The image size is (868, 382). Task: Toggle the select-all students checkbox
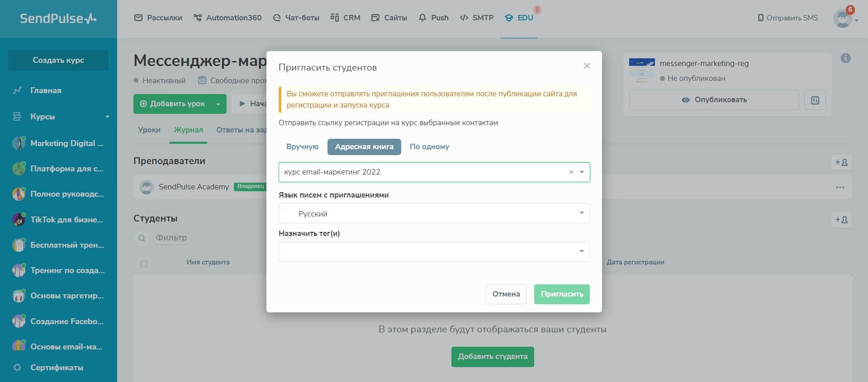coord(144,264)
